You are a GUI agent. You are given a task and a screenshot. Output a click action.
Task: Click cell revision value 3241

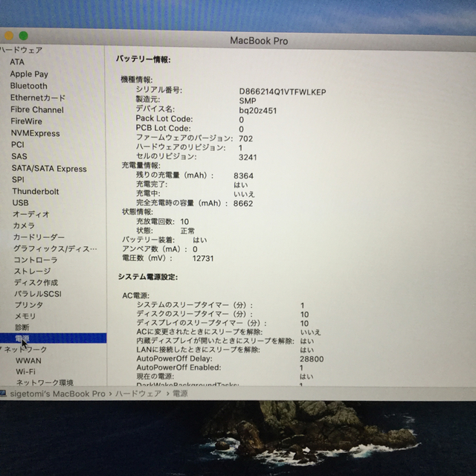click(x=248, y=157)
